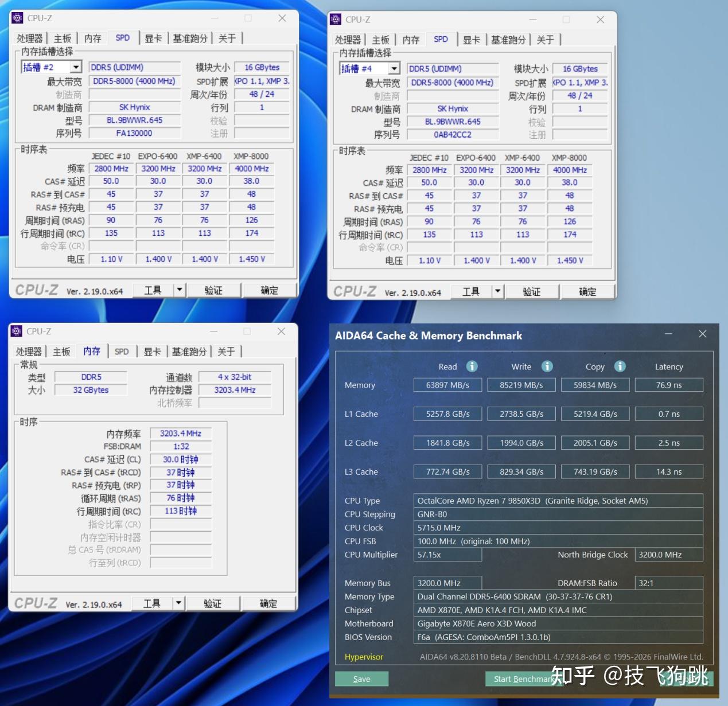The height and width of the screenshot is (706, 728).
Task: Click 32 GBytes size field in memory window
Action: (91, 390)
